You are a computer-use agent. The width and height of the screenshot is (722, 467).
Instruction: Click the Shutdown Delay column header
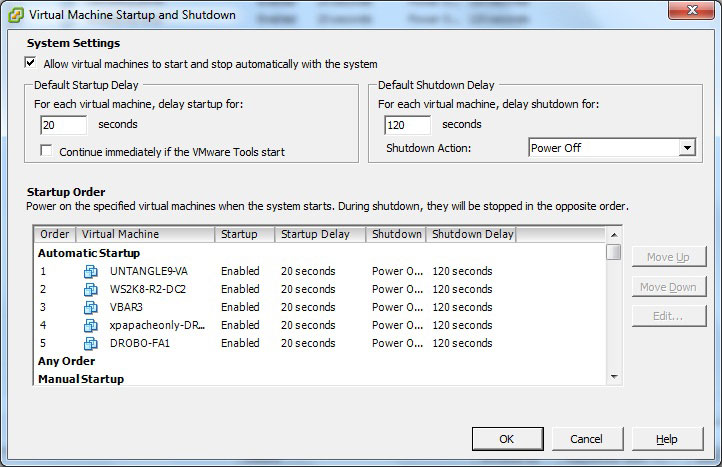[471, 234]
